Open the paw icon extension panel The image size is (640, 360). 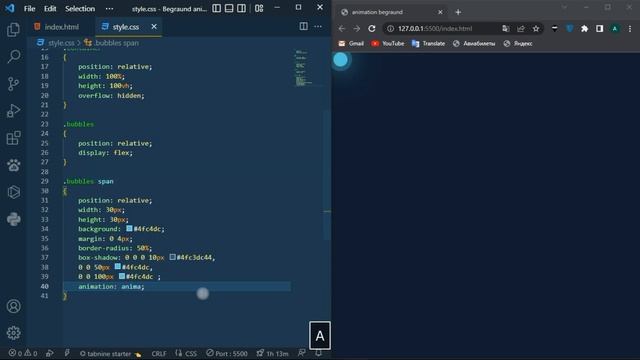[x=13, y=165]
